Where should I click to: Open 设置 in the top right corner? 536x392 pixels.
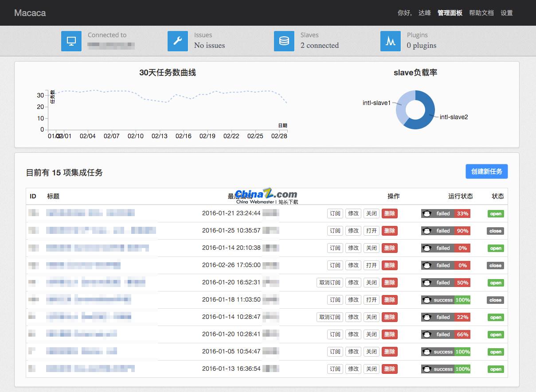pyautogui.click(x=507, y=13)
